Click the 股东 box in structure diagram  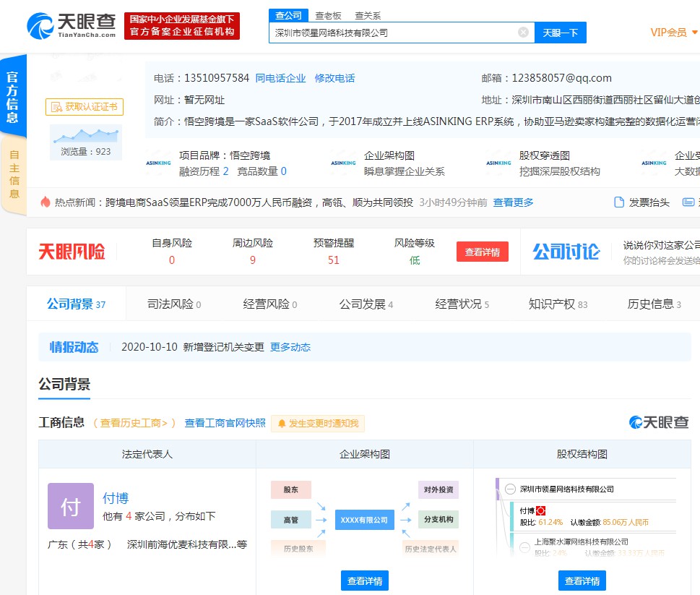[x=290, y=489]
